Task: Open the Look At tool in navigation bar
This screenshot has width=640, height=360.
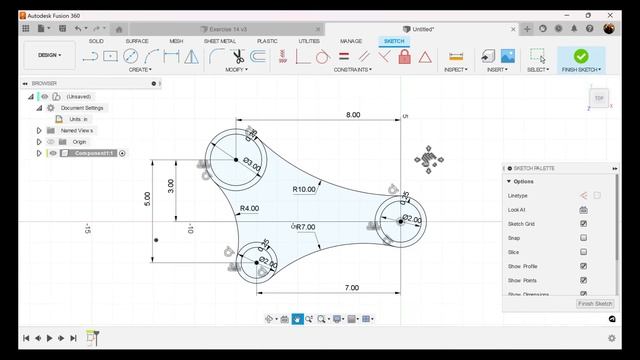Action: [284, 319]
